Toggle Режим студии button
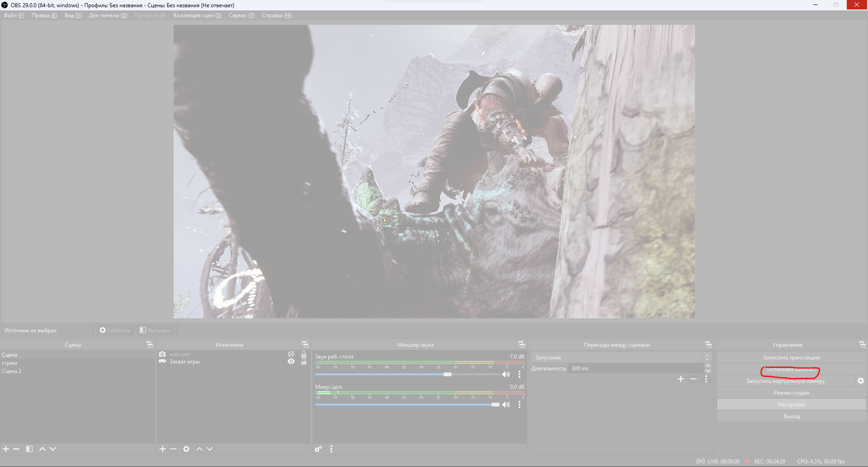The image size is (868, 467). 791,393
